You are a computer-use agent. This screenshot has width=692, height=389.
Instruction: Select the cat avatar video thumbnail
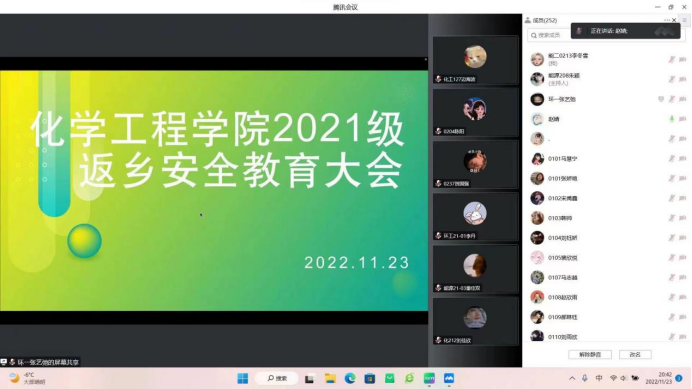[x=475, y=60]
